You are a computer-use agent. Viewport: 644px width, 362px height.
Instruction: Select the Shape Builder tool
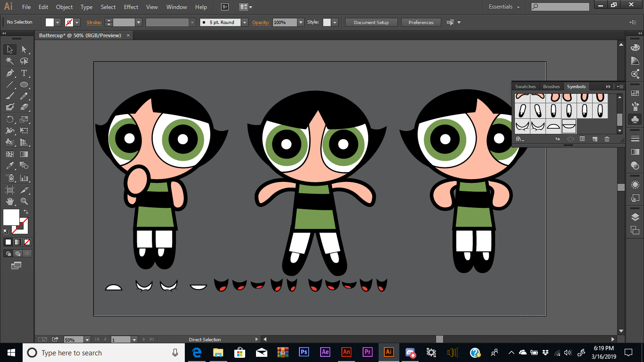10,142
